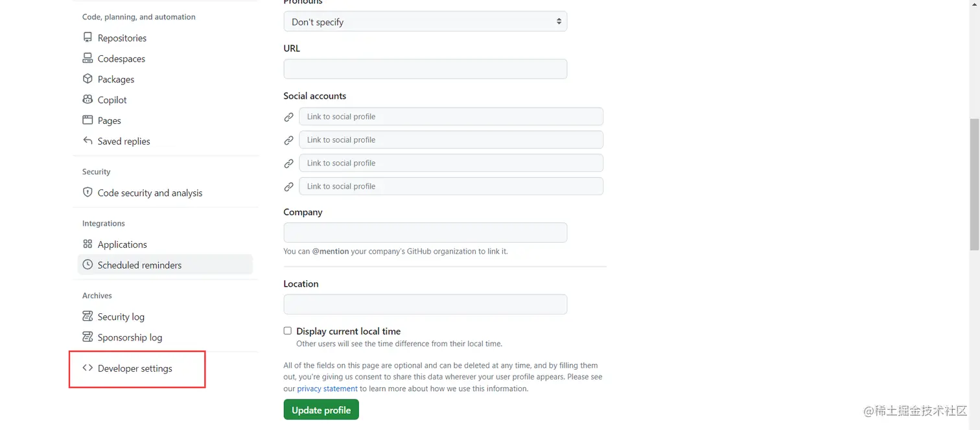Image resolution: width=980 pixels, height=430 pixels.
Task: Enable Display current local time checkbox
Action: pos(287,331)
